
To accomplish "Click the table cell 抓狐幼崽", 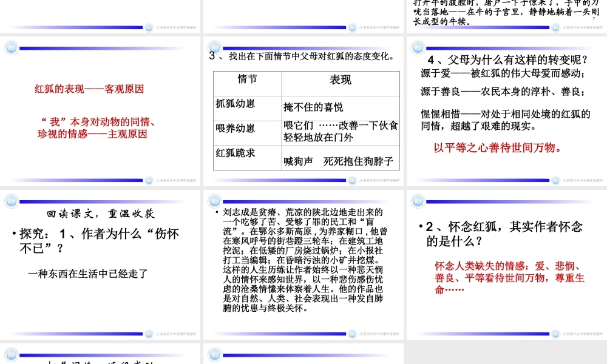I will tap(247, 109).
